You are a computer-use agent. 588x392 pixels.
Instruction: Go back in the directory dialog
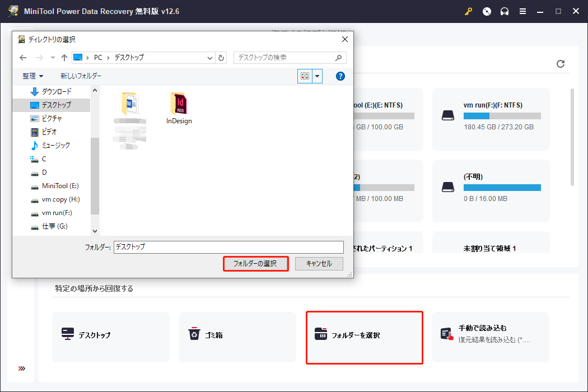pos(24,58)
